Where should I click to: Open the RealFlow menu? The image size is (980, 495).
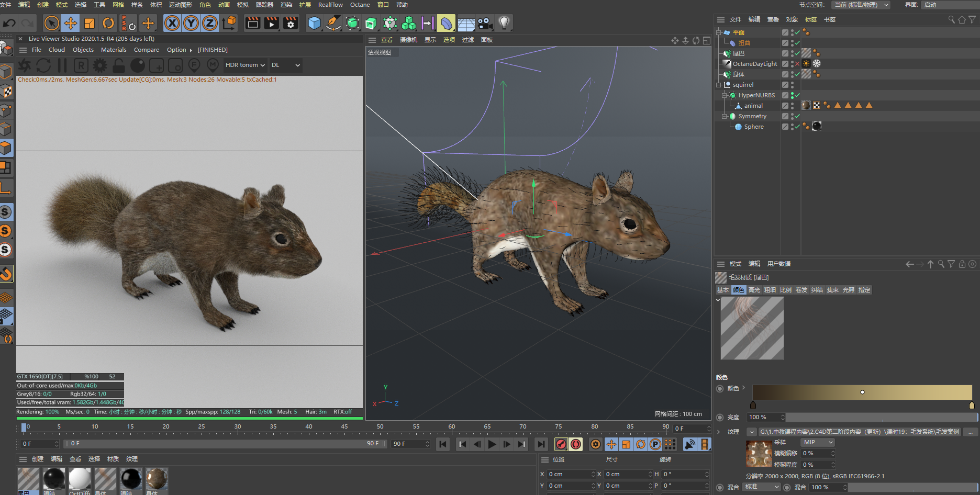click(330, 5)
